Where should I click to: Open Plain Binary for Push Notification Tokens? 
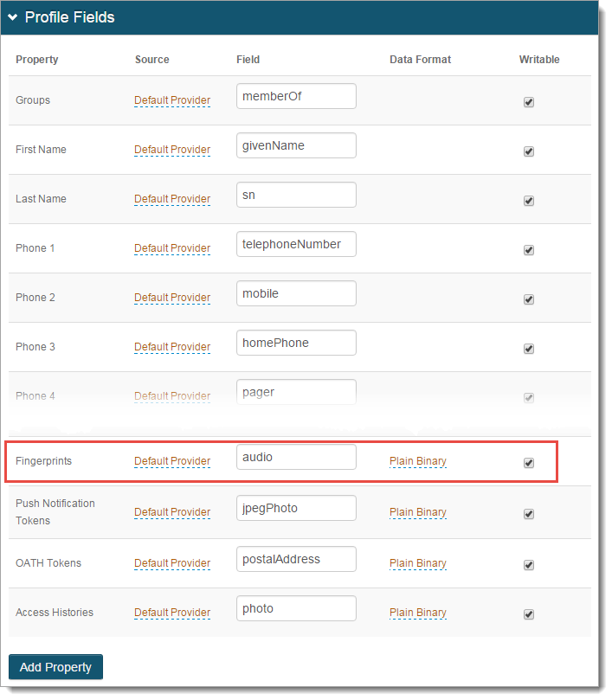418,512
